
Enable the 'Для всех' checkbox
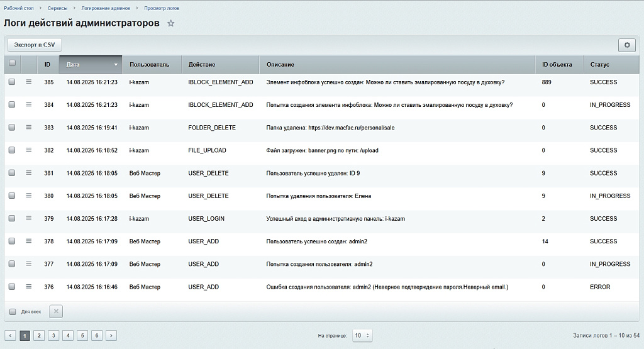[x=13, y=311]
